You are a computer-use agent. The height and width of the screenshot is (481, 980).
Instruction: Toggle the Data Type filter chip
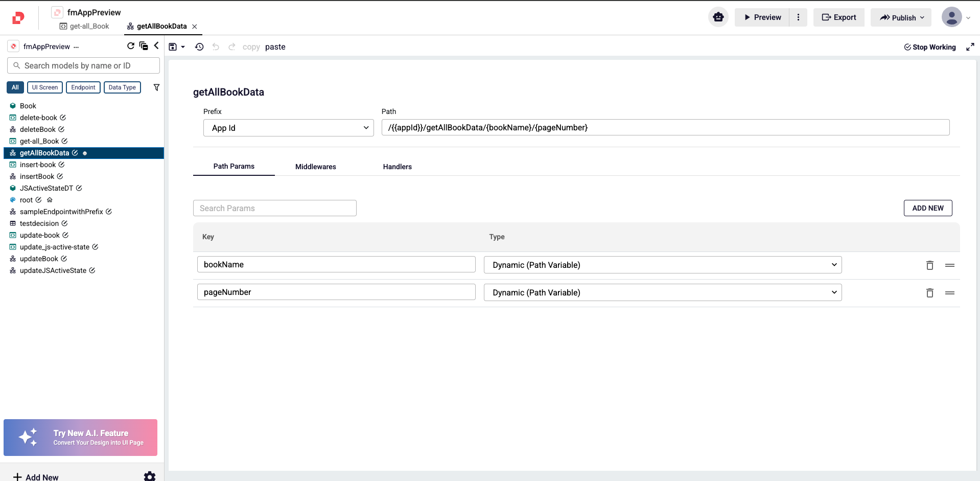pos(122,87)
